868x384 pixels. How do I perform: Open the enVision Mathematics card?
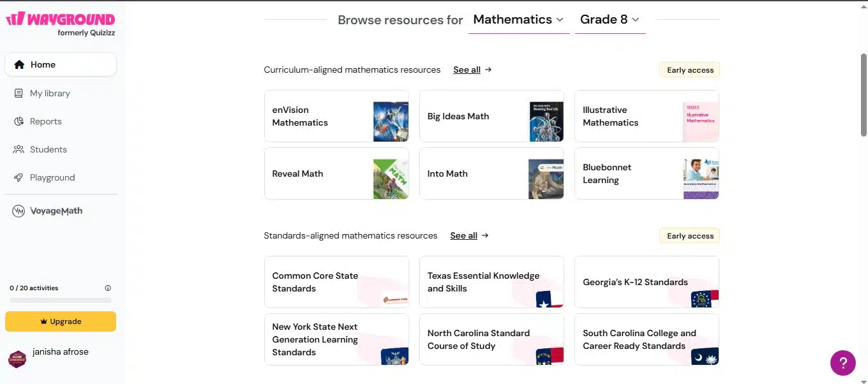click(x=336, y=116)
